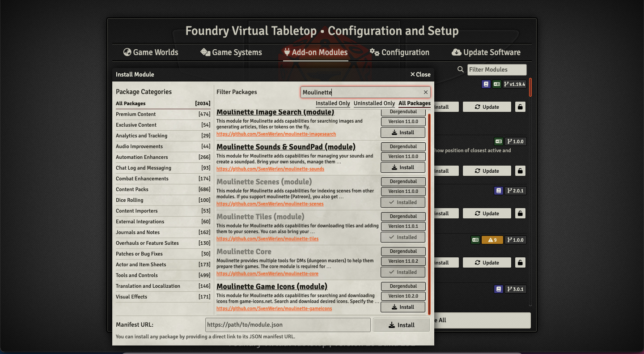Image resolution: width=644 pixels, height=354 pixels.
Task: Install the Moulinette Game Icons module
Action: tap(402, 307)
